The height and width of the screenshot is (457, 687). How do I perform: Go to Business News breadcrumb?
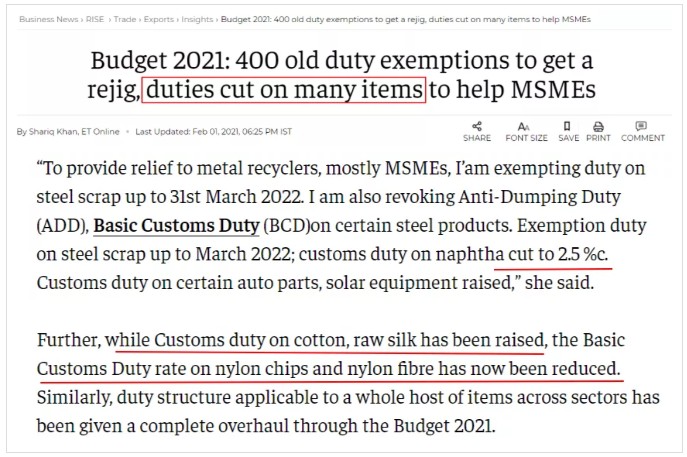pos(48,19)
